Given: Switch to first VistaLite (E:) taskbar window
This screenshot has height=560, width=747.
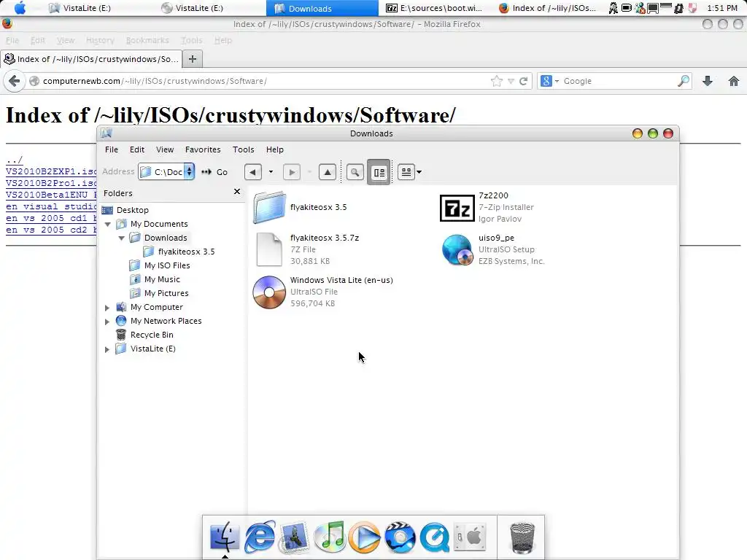Looking at the screenshot, I should pos(80,8).
